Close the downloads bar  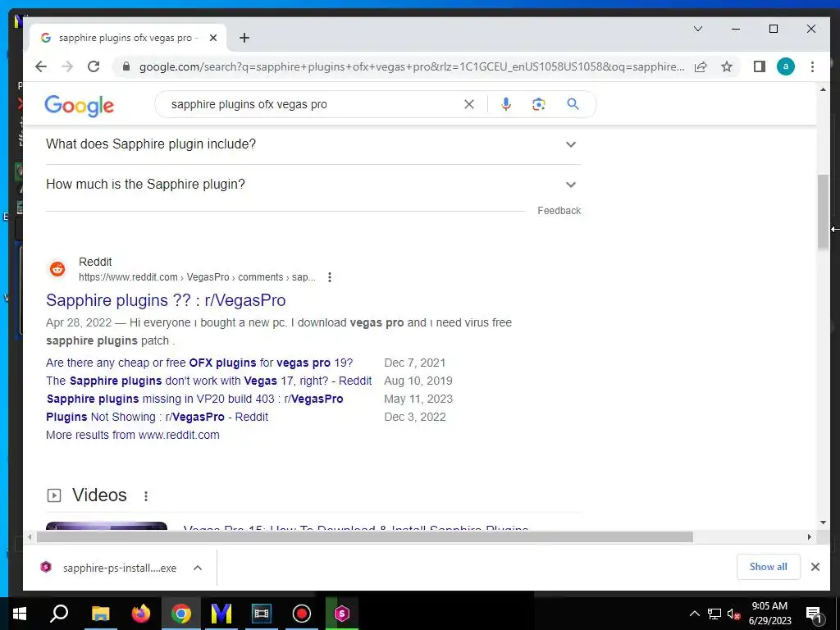[815, 567]
